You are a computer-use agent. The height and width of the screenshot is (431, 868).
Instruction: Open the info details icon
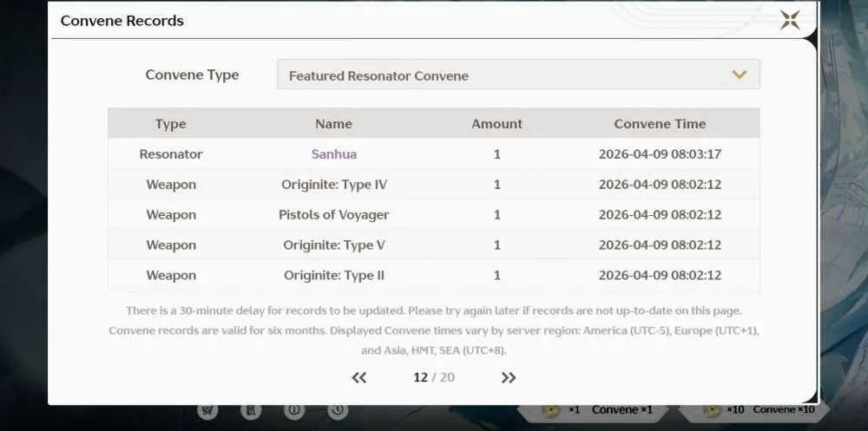coord(294,410)
